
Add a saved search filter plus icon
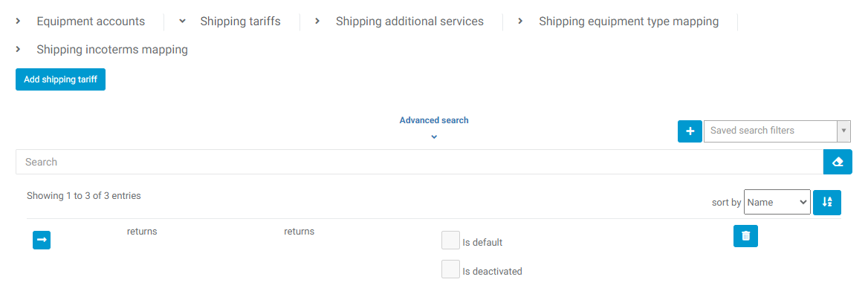coord(690,131)
